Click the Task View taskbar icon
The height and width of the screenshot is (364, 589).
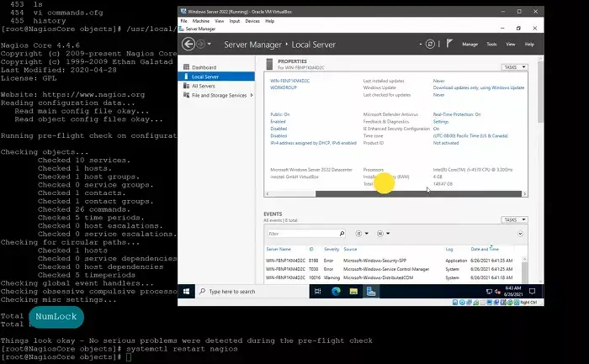point(316,292)
